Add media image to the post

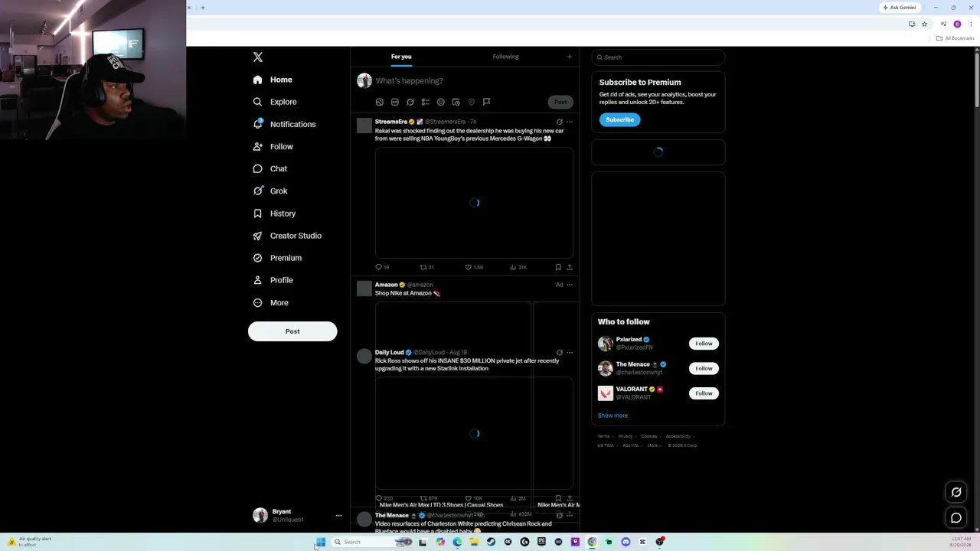380,102
